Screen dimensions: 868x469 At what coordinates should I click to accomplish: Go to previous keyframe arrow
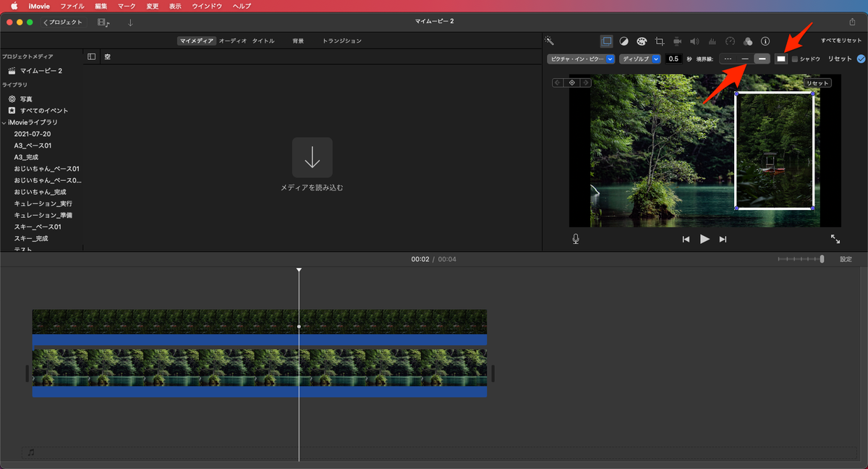(558, 83)
